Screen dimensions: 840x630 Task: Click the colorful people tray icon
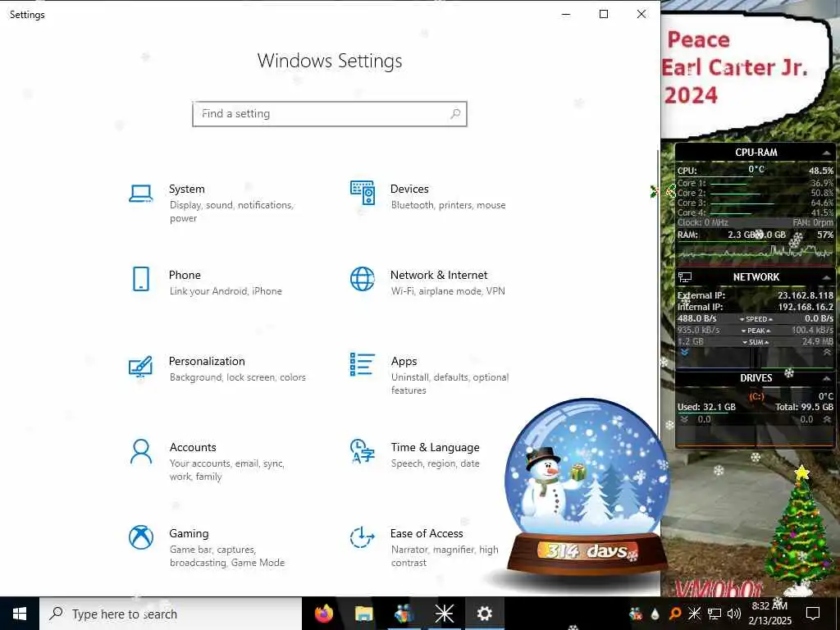(x=636, y=614)
